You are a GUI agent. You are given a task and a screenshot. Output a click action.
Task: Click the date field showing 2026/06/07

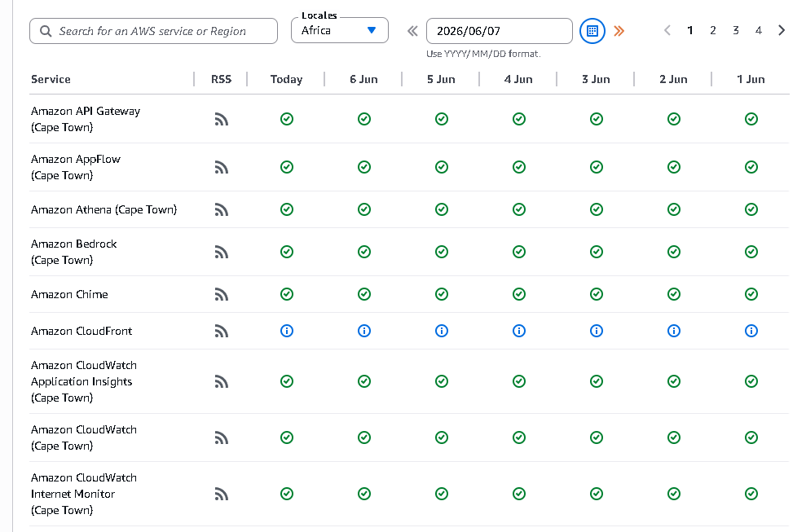point(499,31)
